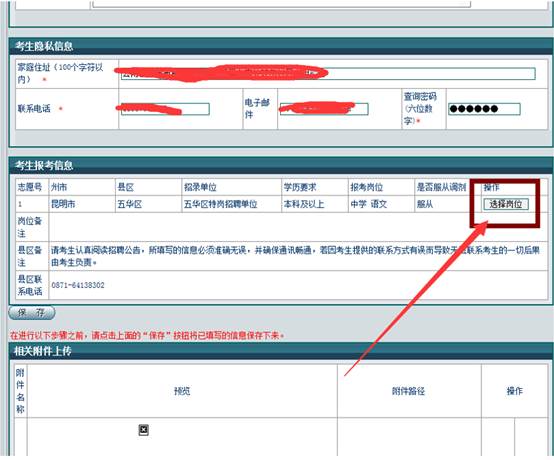Focus the 电子邮件 input field

point(324,109)
